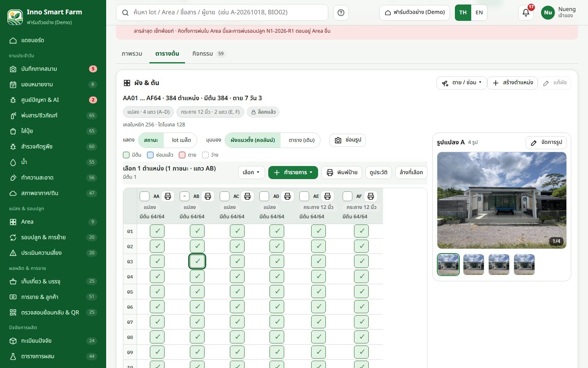This screenshot has width=588, height=368.
Task: Print labels for column AD
Action: pyautogui.click(x=287, y=196)
